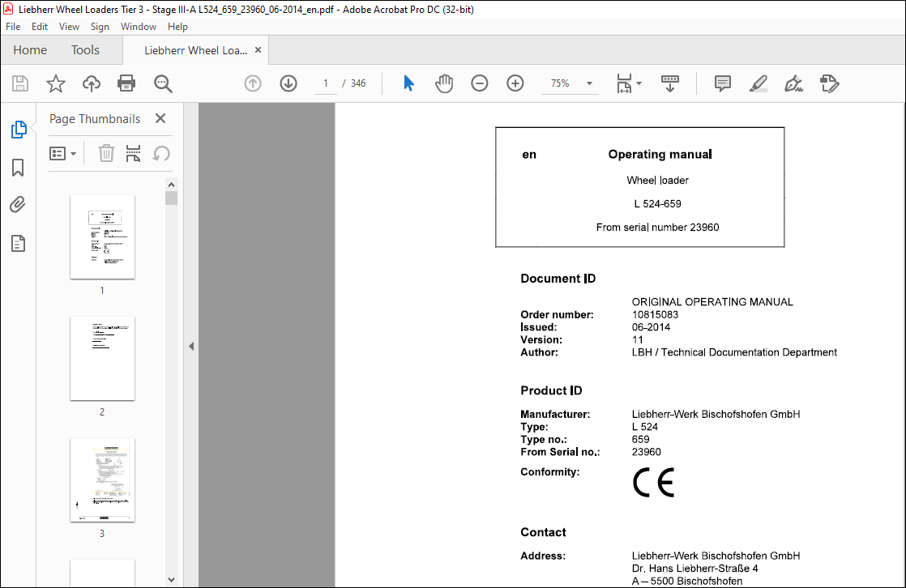Viewport: 906px width, 588px height.
Task: Open the Attachments paperclip panel
Action: (18, 204)
